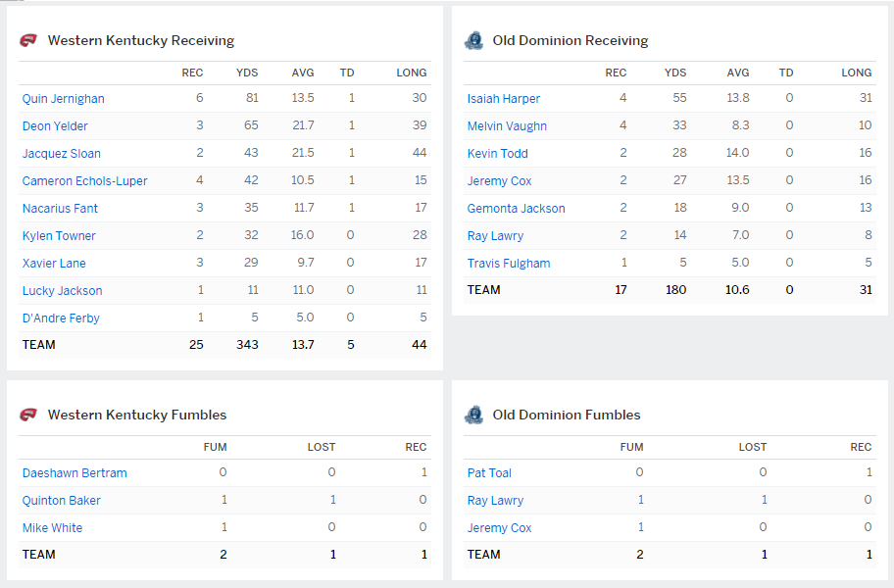894x588 pixels.
Task: Click Western Kentucky logo beside Receiving heading
Action: (28, 40)
